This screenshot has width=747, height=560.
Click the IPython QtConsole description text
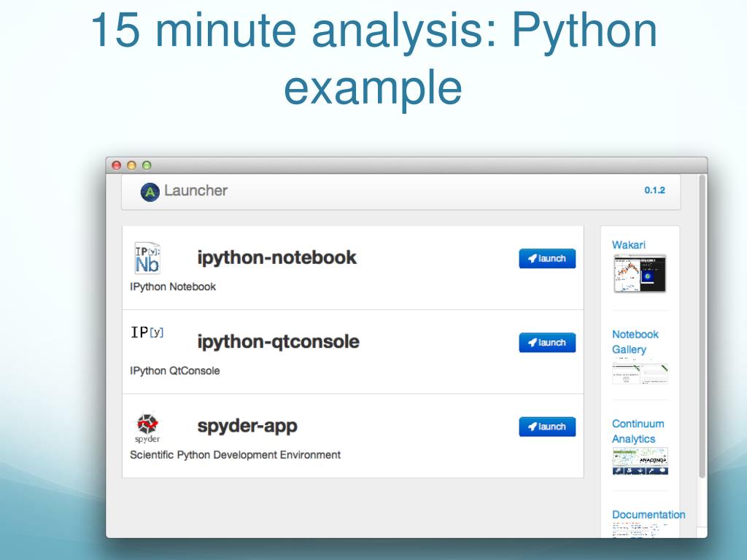pos(175,371)
